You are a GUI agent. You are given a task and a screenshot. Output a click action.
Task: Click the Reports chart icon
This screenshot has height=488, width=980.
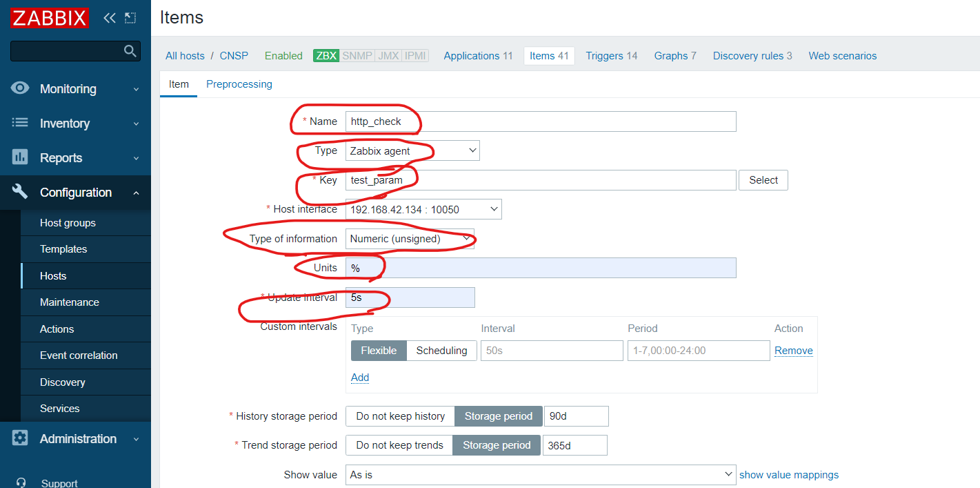click(x=20, y=157)
